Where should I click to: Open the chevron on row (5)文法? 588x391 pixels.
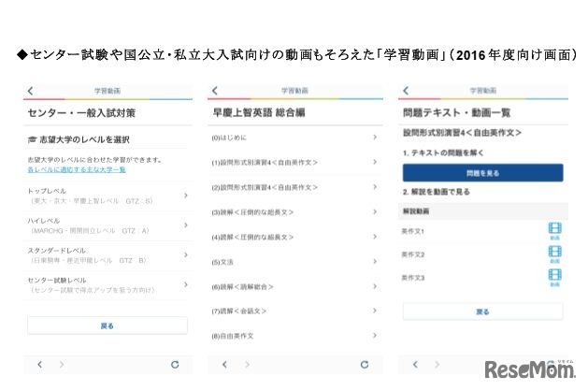375,262
